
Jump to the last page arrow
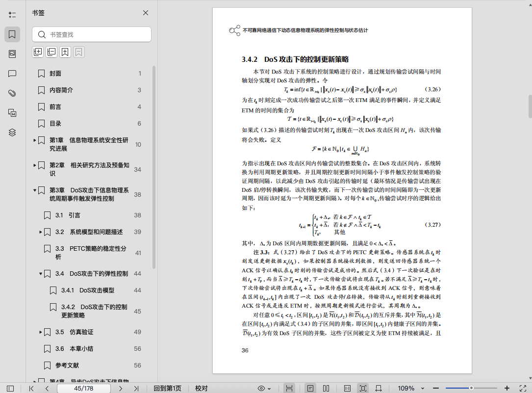(136, 388)
